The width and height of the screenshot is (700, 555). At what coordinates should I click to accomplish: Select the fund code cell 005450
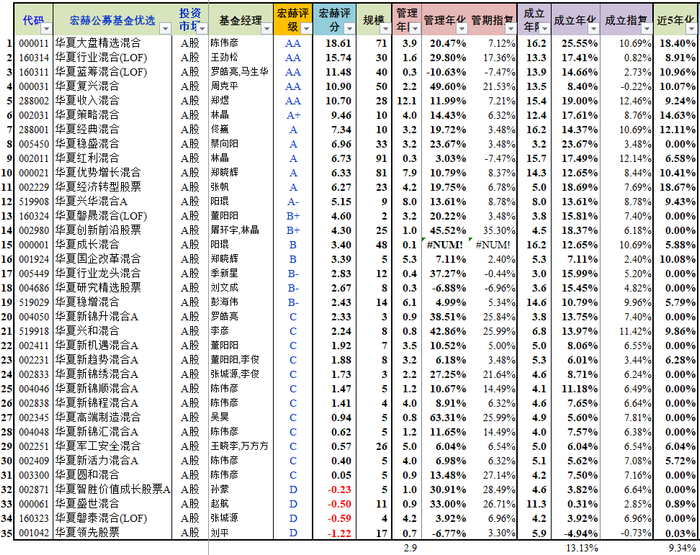coord(34,144)
